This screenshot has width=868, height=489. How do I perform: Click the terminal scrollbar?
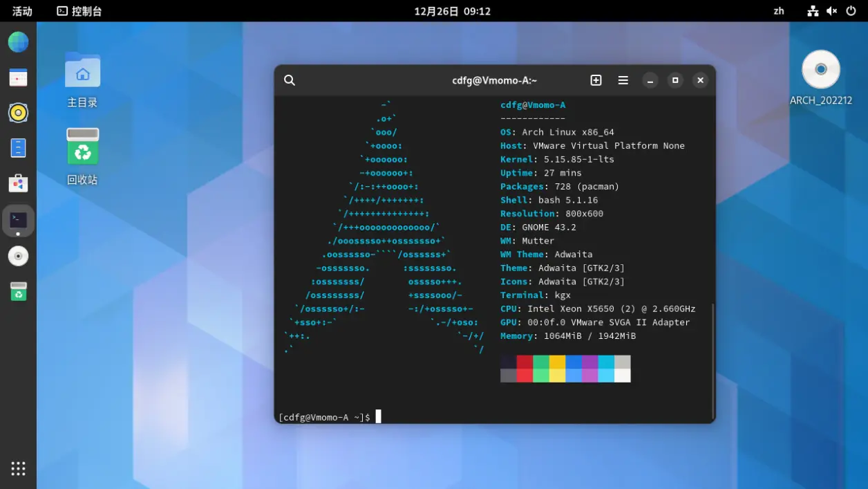pos(713,361)
